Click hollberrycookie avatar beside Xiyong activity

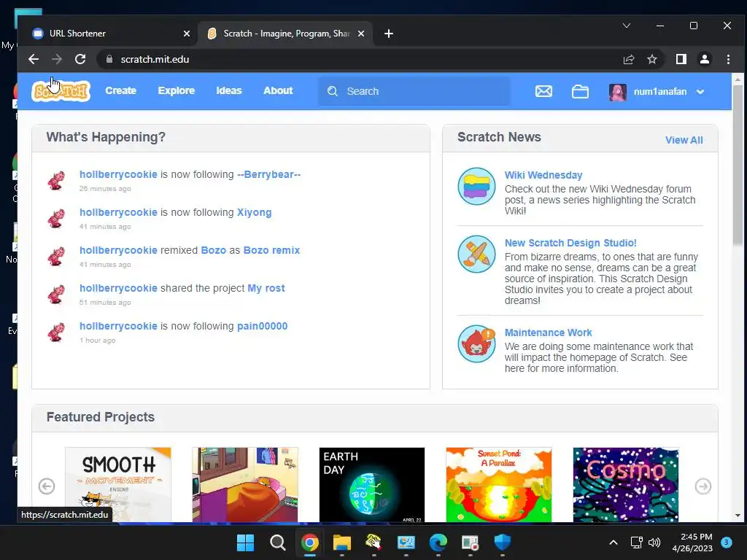(56, 219)
